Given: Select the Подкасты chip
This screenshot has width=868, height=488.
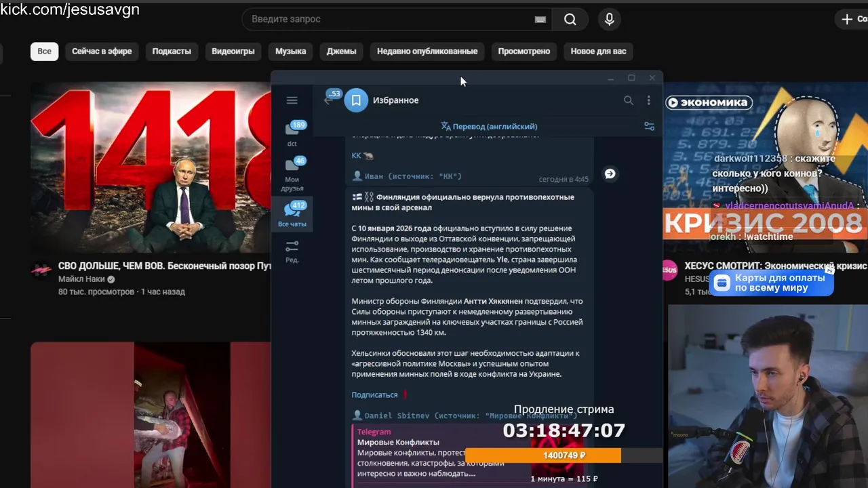Looking at the screenshot, I should [x=172, y=51].
